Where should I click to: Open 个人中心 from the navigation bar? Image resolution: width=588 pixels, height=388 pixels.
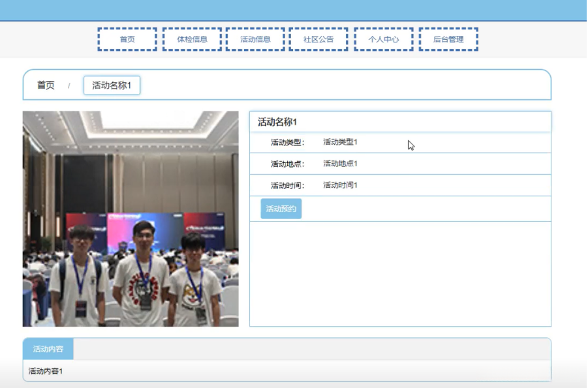pyautogui.click(x=384, y=39)
